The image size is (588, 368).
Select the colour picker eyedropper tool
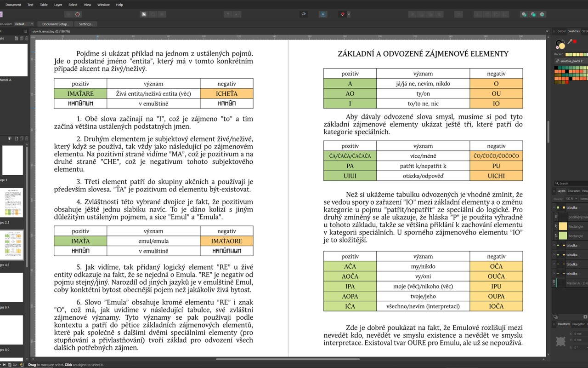(x=570, y=42)
